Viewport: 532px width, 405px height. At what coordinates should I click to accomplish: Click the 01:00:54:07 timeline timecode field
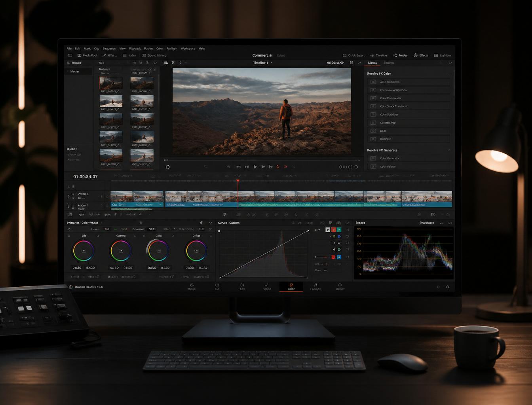point(85,177)
